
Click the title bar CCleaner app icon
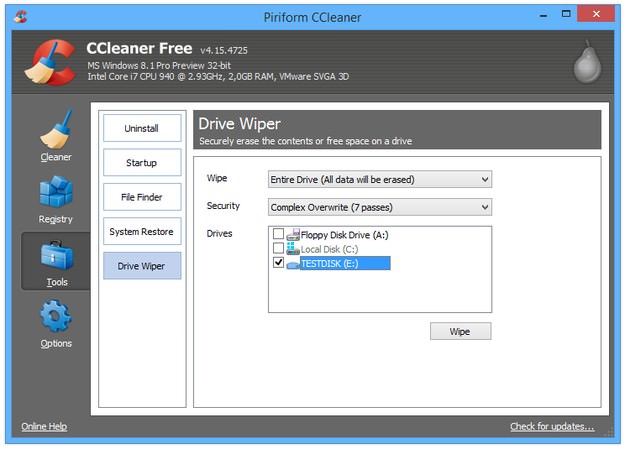coord(20,16)
